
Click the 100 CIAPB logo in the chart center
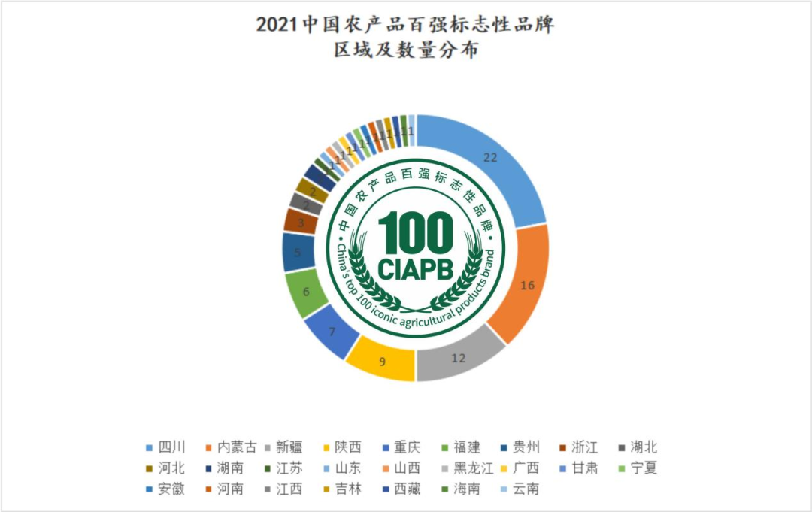416,248
